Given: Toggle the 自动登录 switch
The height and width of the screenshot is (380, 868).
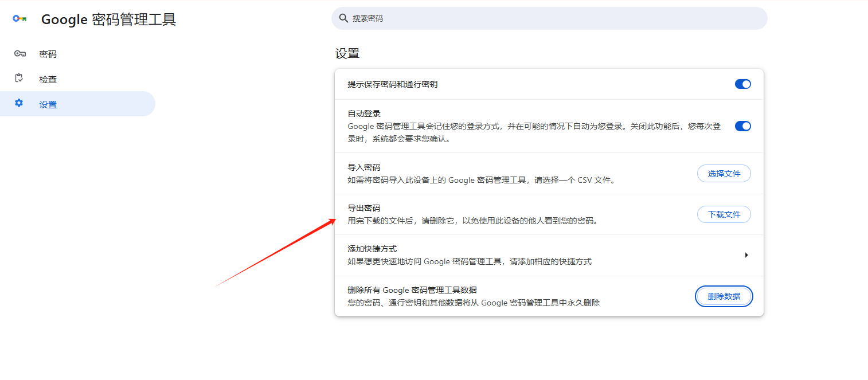Looking at the screenshot, I should pos(743,126).
